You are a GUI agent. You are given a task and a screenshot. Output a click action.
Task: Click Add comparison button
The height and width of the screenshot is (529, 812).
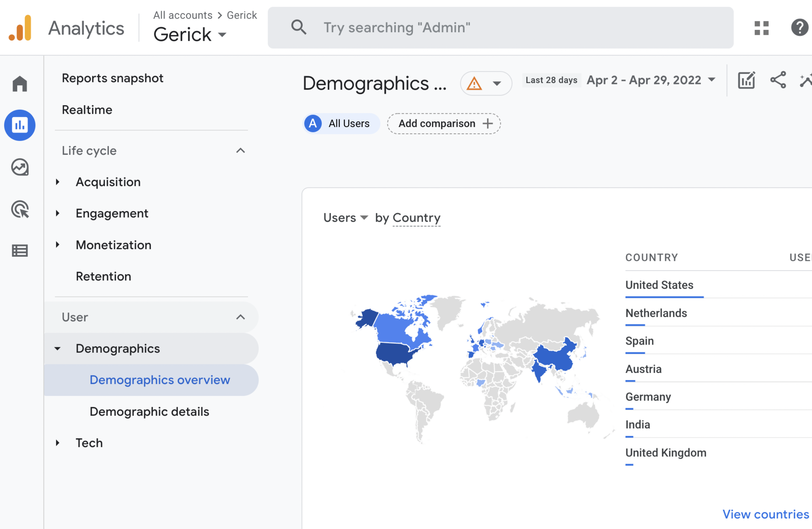coord(444,123)
